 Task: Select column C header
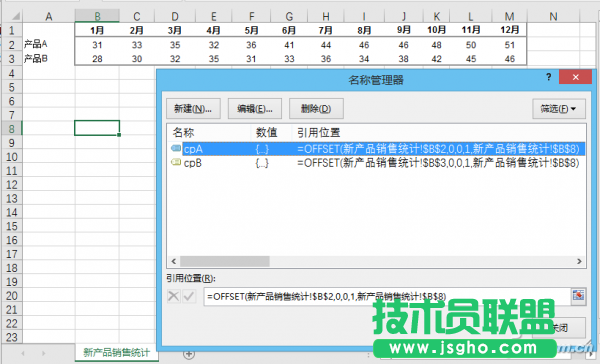[x=137, y=16]
